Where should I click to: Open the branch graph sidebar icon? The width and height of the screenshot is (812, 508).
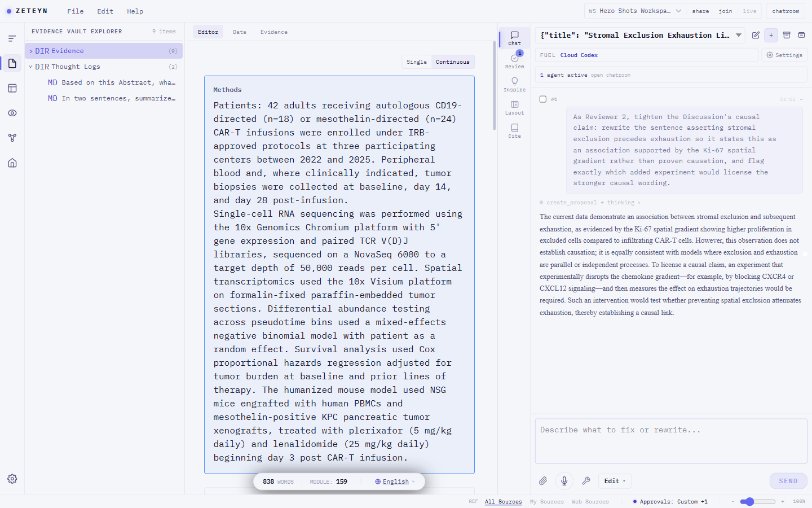(12, 138)
